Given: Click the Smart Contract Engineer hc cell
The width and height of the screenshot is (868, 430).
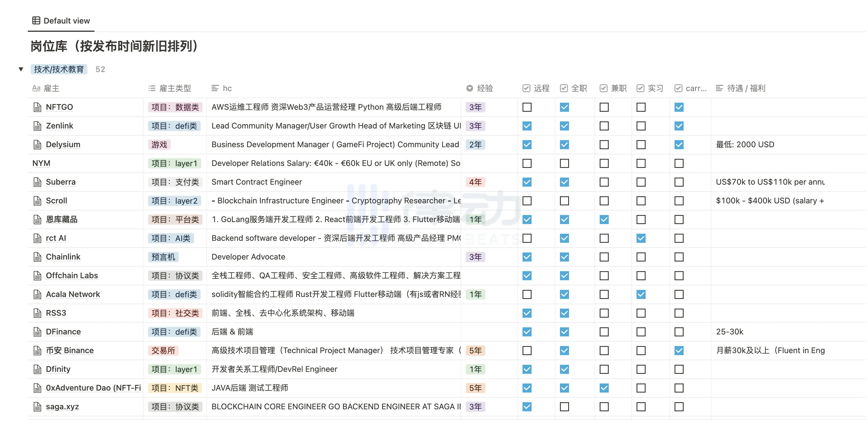Looking at the screenshot, I should click(x=334, y=182).
